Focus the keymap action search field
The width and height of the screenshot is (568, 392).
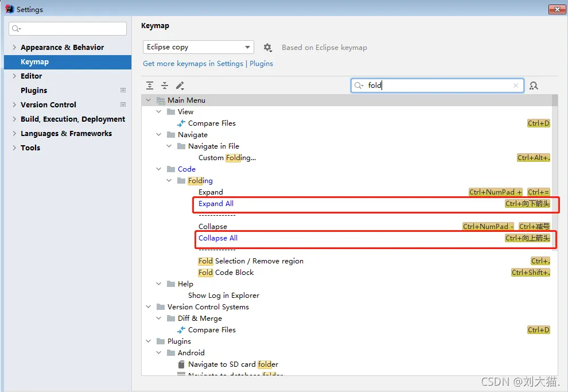[x=437, y=86]
